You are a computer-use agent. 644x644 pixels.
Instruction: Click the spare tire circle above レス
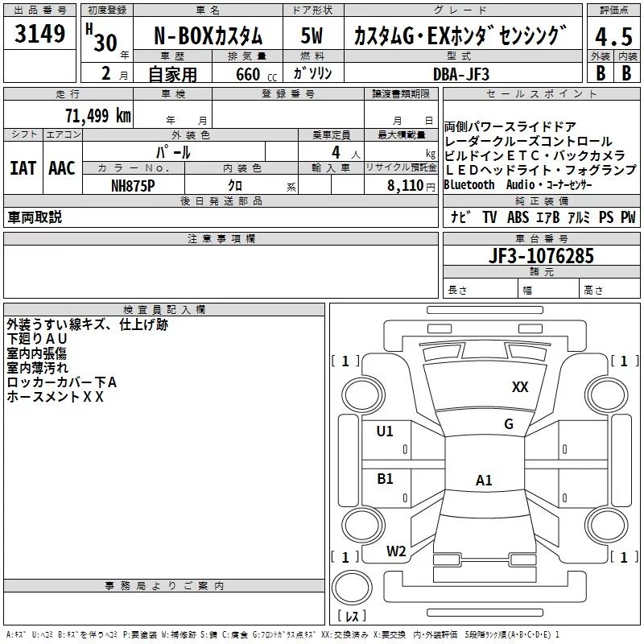(352, 588)
